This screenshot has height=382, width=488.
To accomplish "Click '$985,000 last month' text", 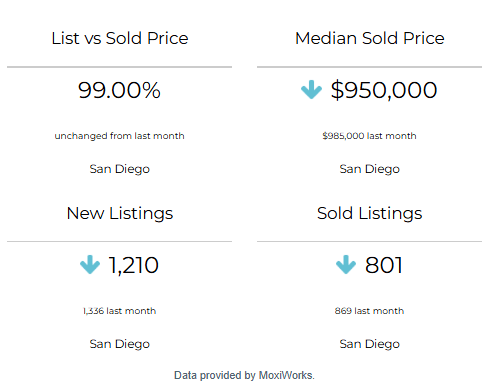I will [369, 136].
